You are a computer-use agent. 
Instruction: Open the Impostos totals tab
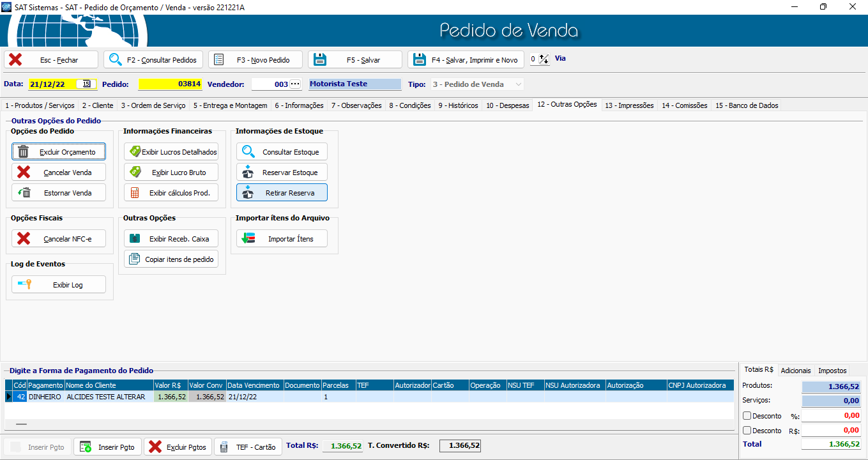832,371
